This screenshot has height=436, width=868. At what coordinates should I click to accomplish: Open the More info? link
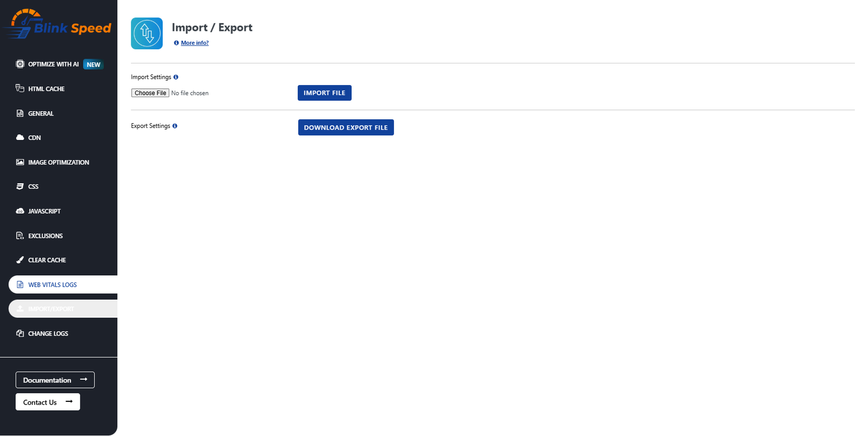pyautogui.click(x=195, y=43)
